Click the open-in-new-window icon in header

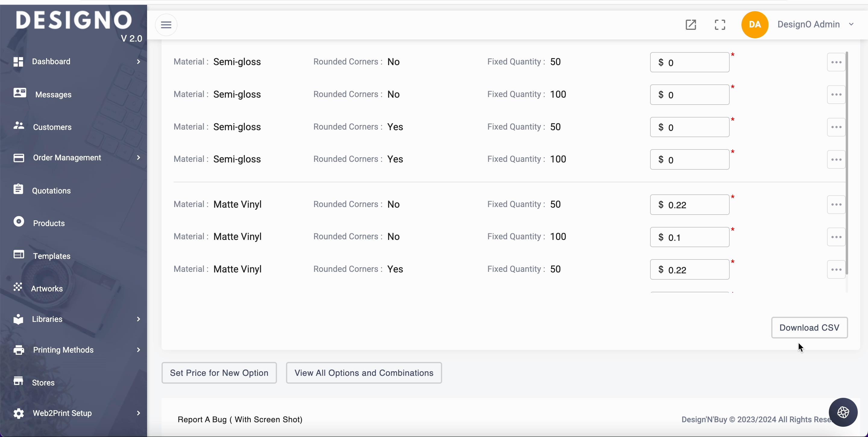690,25
